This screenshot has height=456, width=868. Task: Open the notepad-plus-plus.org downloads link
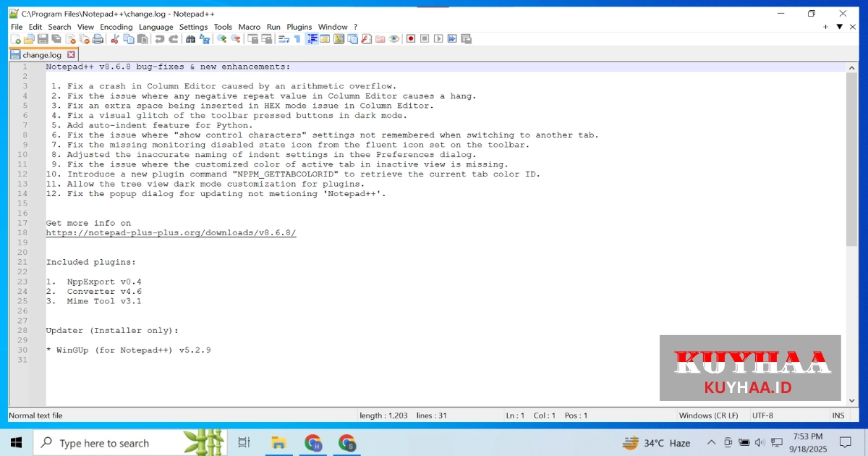[171, 233]
